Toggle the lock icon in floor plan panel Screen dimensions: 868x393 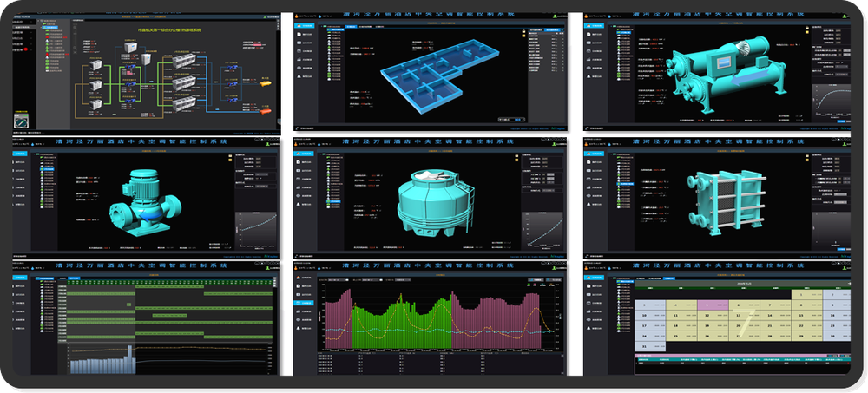pos(523,31)
